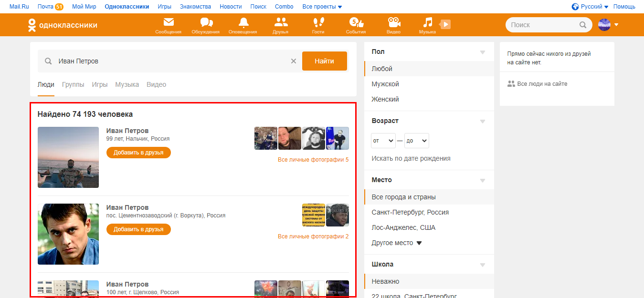Click the people icon beside Все люди на сайте
Screen dimensions: 644x298
(x=511, y=84)
